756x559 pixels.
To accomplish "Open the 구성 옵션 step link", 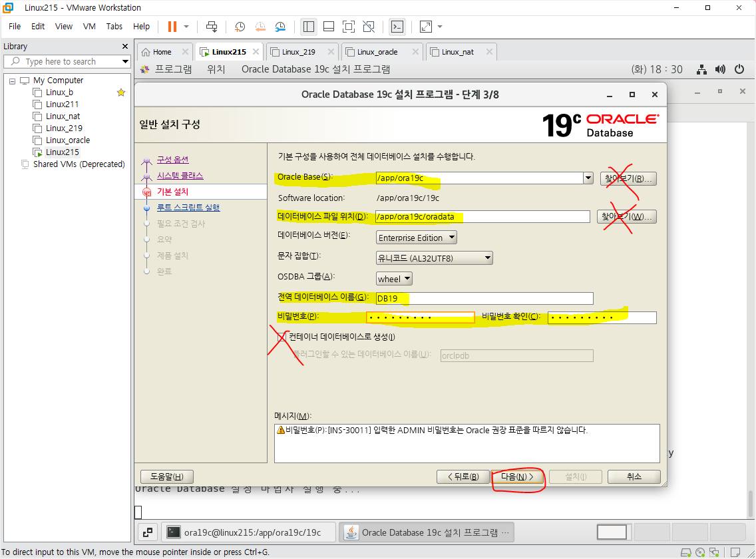I will click(172, 160).
